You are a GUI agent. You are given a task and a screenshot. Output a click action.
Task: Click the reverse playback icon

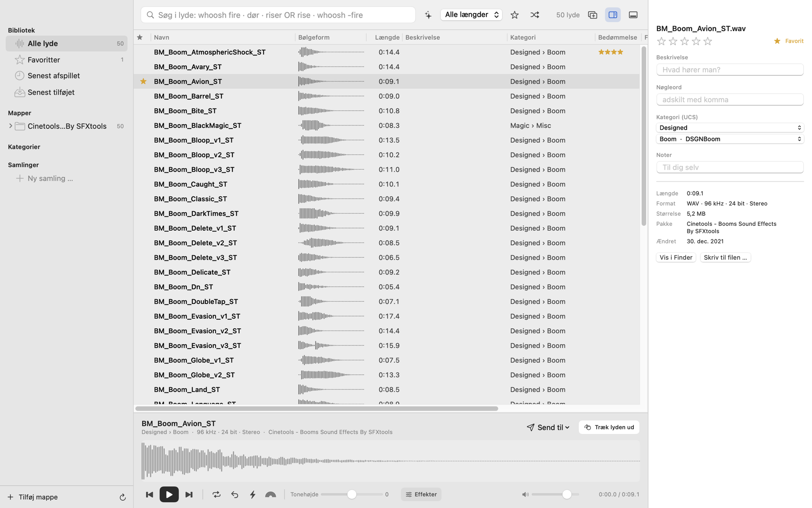click(x=235, y=494)
